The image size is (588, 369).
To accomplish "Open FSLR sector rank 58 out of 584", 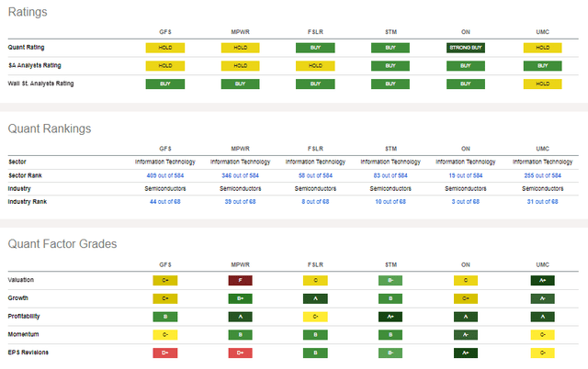I will point(315,175).
